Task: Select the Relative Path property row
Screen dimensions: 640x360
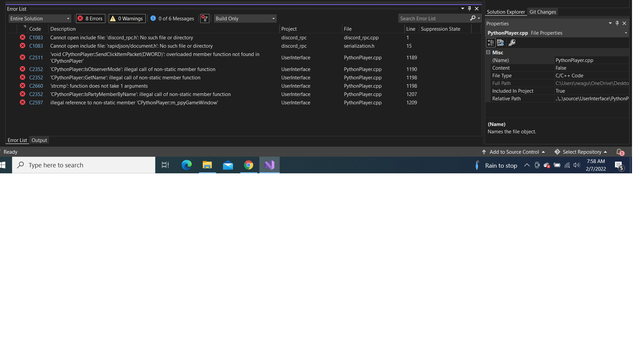Action: [x=558, y=99]
